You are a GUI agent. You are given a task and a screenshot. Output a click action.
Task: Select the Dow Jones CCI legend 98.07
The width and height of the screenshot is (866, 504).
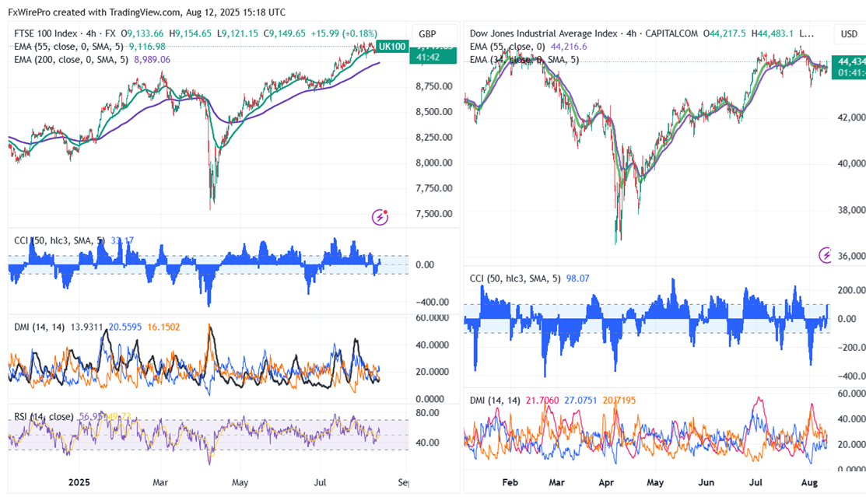click(x=529, y=278)
